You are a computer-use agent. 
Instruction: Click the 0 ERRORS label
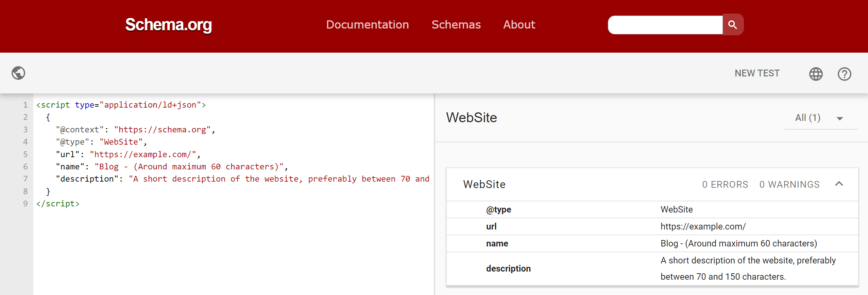725,184
